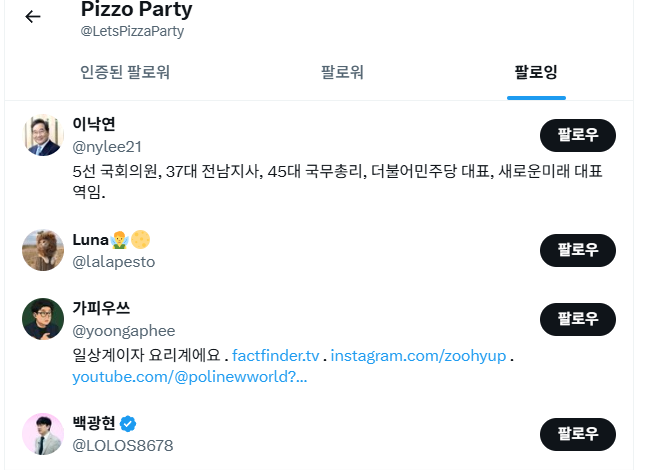Screen dimensions: 656x470
Task: Click the verified badge next to 백광현
Action: click(x=129, y=423)
